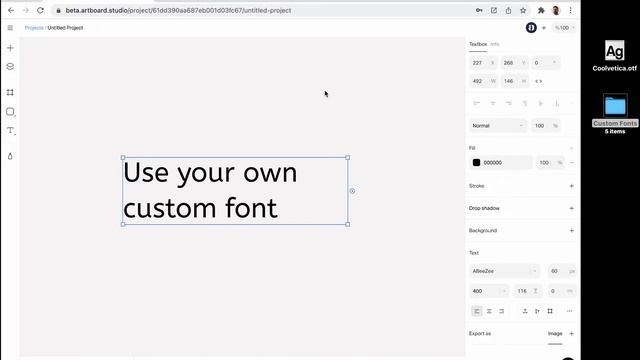Click the text box fit icon

(x=550, y=311)
